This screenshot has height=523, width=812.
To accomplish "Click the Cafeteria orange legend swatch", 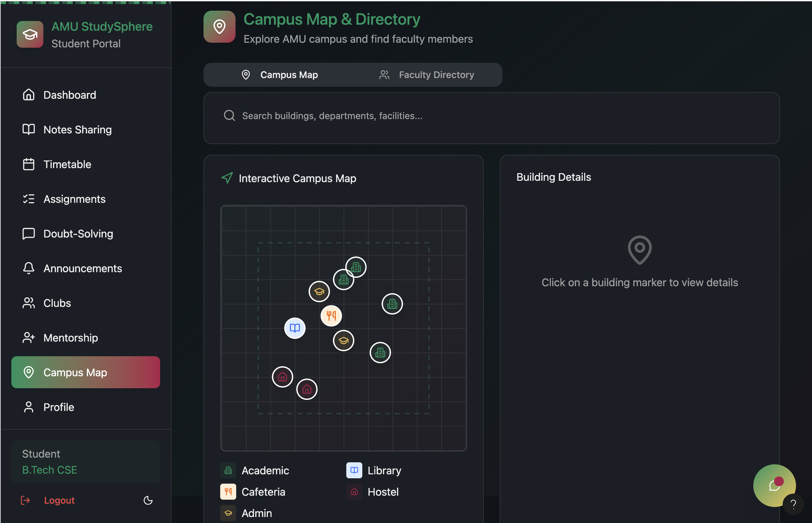I will click(x=228, y=492).
